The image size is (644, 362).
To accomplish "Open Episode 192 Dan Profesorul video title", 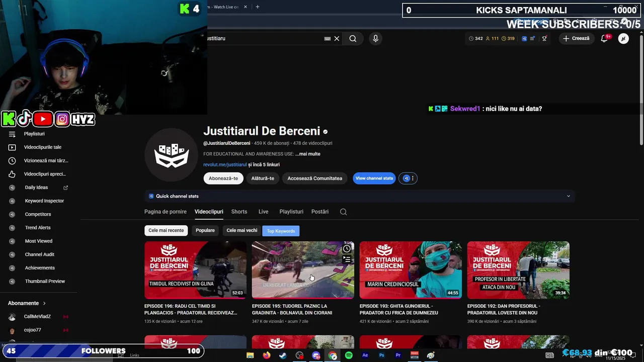I will [x=504, y=309].
